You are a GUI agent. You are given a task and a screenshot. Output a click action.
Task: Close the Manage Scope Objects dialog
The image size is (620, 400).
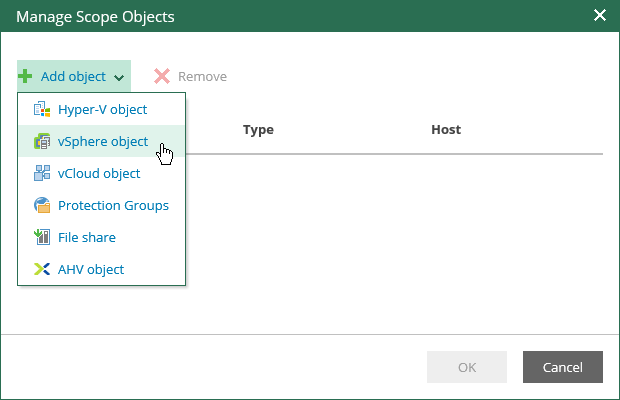600,15
